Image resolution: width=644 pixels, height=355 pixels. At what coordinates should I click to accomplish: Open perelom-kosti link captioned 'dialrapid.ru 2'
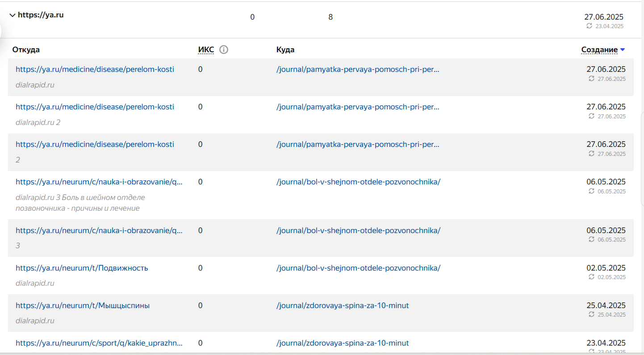[95, 107]
